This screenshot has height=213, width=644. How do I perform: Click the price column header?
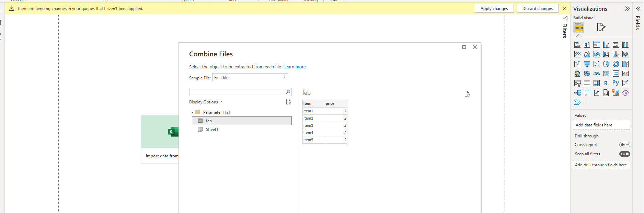(336, 103)
